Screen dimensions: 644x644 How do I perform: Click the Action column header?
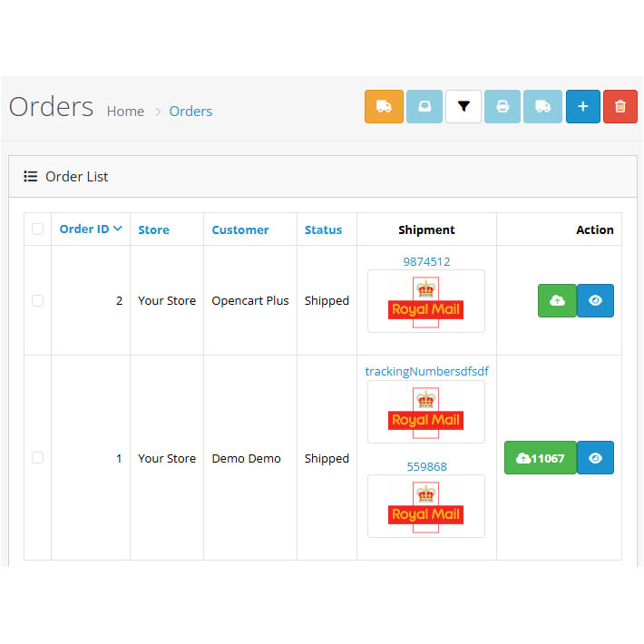594,229
